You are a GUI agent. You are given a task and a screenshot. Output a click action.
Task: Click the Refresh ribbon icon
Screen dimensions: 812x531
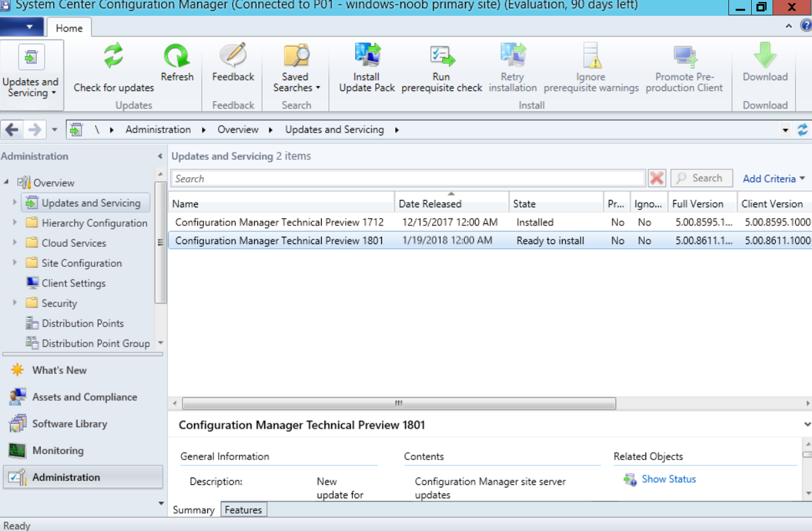pyautogui.click(x=177, y=56)
